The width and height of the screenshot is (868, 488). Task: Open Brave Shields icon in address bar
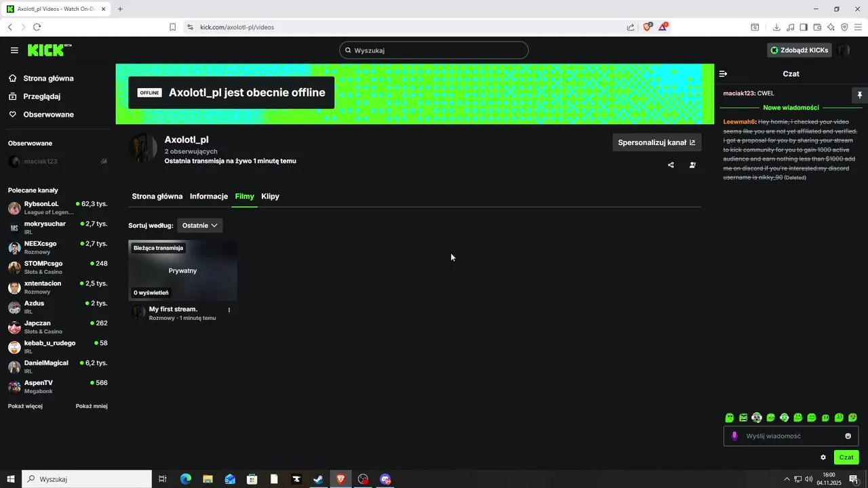(648, 27)
